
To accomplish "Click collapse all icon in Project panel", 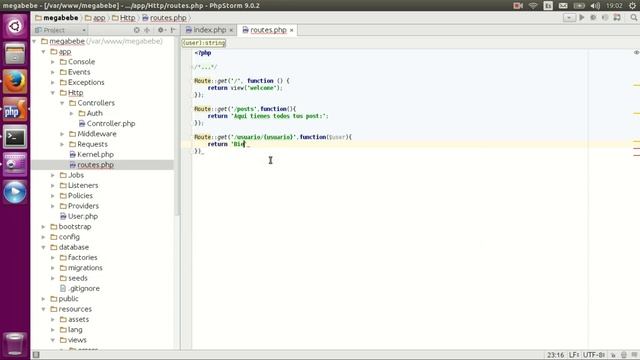I will (x=147, y=30).
